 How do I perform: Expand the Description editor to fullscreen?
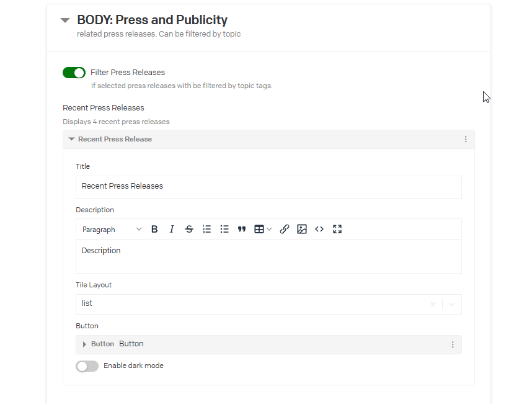(337, 229)
